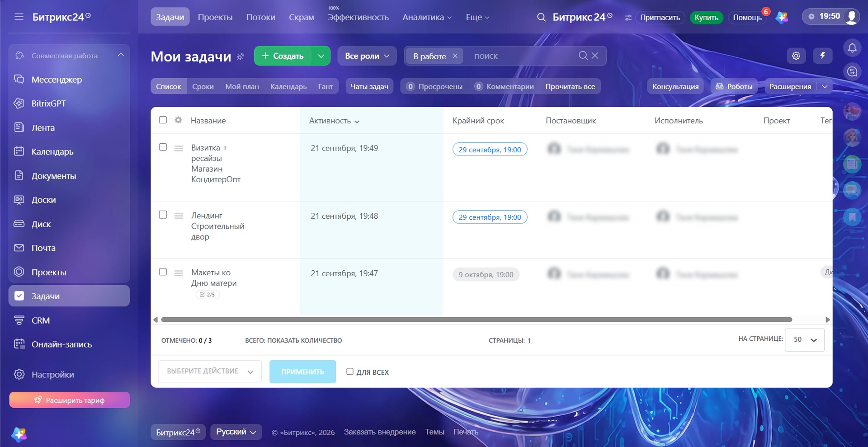The image size is (868, 447).
Task: Click the Пригласить button
Action: [x=660, y=18]
